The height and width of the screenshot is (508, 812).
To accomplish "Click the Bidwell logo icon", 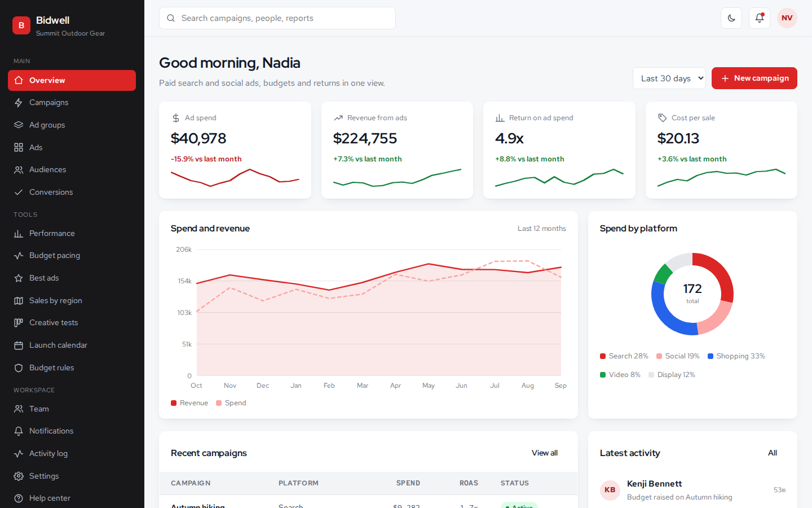I will [21, 25].
